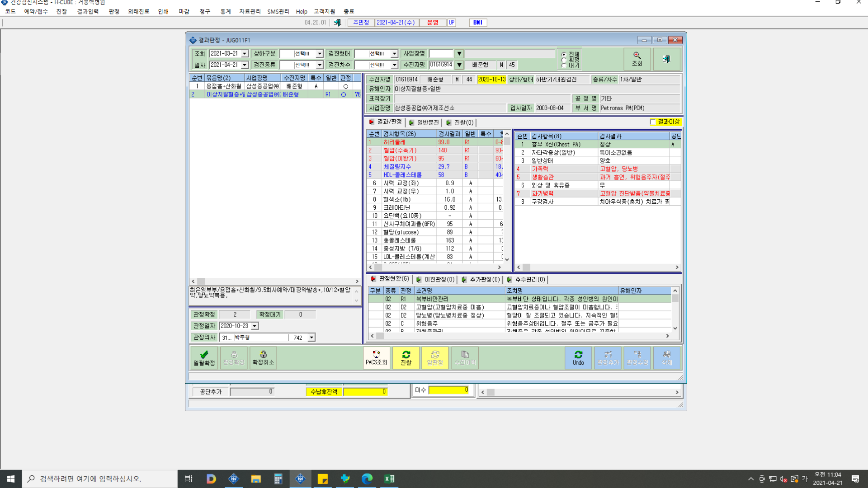Click the Undo icon button
Viewport: 868px width, 488px height.
click(578, 358)
